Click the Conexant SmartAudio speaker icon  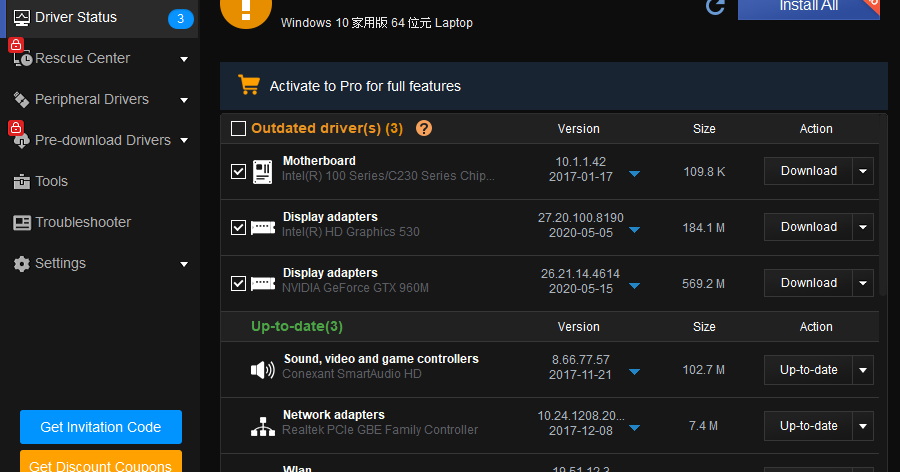coord(263,370)
